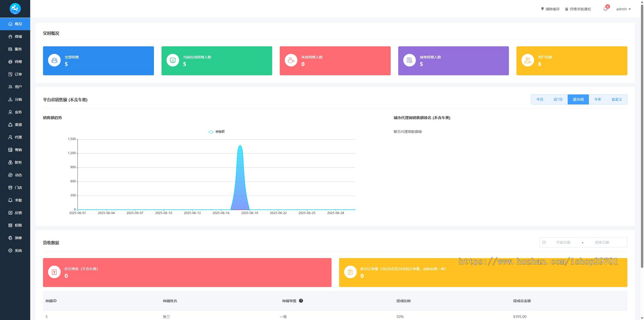Click the app logo in sidebar top
The image size is (644, 320).
[x=15, y=9]
